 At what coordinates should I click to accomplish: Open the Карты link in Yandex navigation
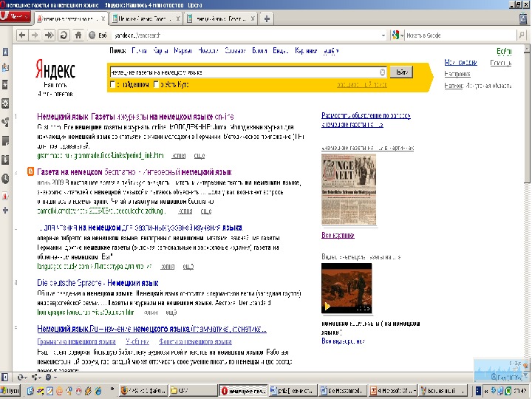point(160,51)
